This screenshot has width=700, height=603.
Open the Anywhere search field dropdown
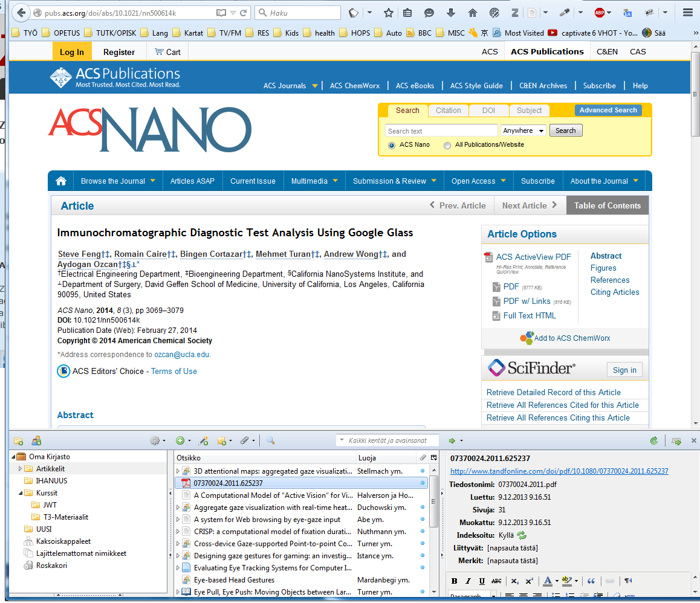pos(523,131)
